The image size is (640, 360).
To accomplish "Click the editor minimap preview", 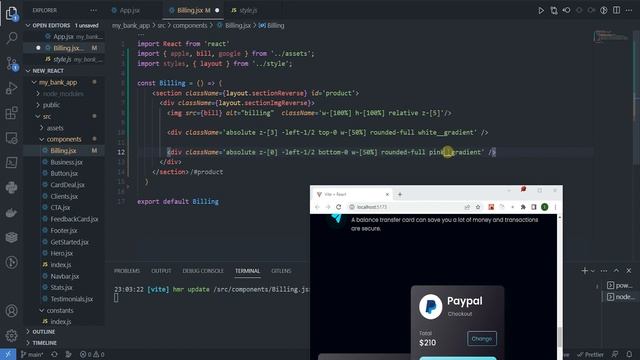I will (611, 36).
